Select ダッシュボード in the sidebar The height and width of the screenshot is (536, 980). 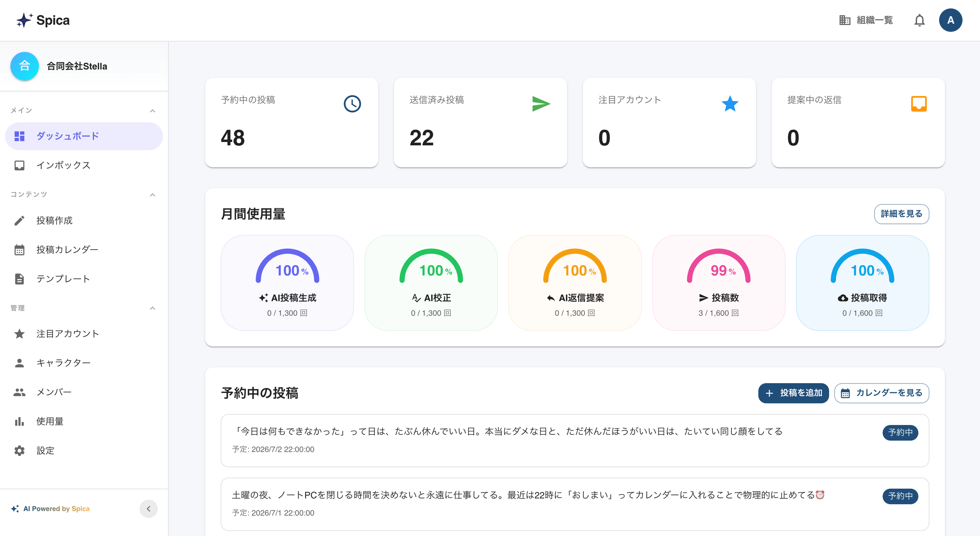coord(84,136)
